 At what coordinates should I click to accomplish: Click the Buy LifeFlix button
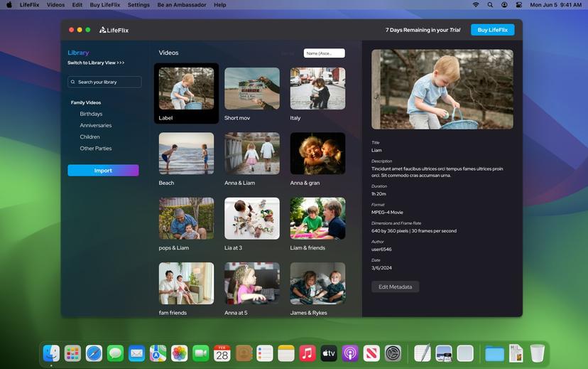pyautogui.click(x=492, y=30)
